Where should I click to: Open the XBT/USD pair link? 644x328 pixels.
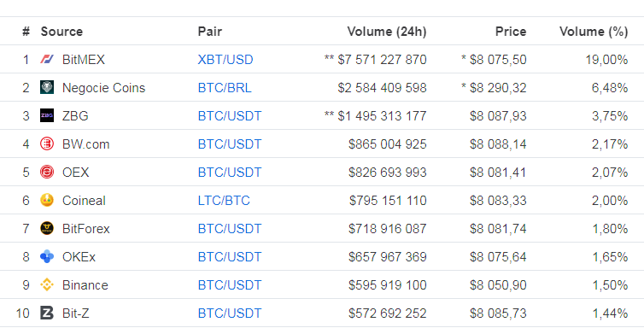225,60
